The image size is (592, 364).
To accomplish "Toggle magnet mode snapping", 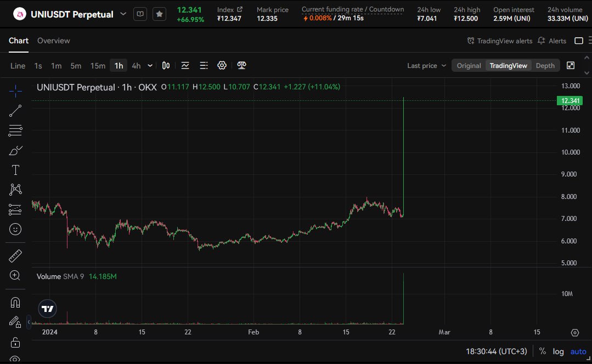I will [15, 303].
